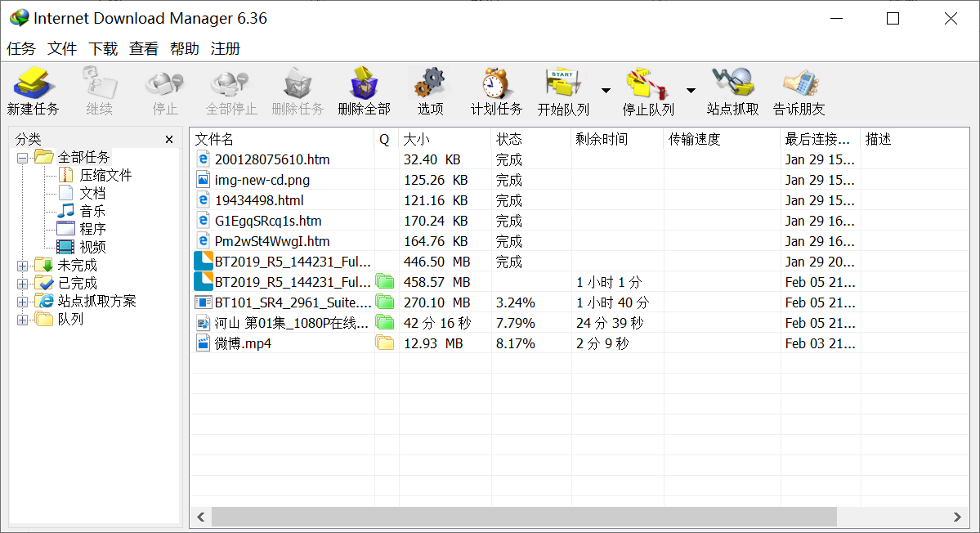This screenshot has width=980, height=533.
Task: Launch the 站点抓取 site grabber icon
Action: pyautogui.click(x=732, y=83)
